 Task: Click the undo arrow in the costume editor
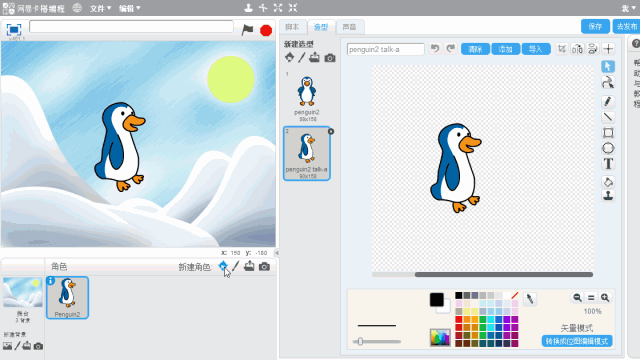[435, 49]
